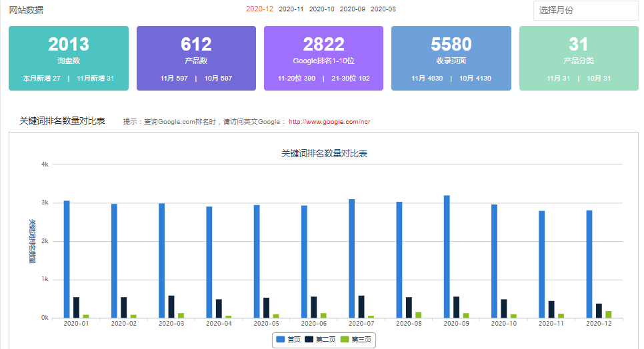The width and height of the screenshot is (644, 349).
Task: Select the 2020-12 month tab
Action: [x=259, y=9]
